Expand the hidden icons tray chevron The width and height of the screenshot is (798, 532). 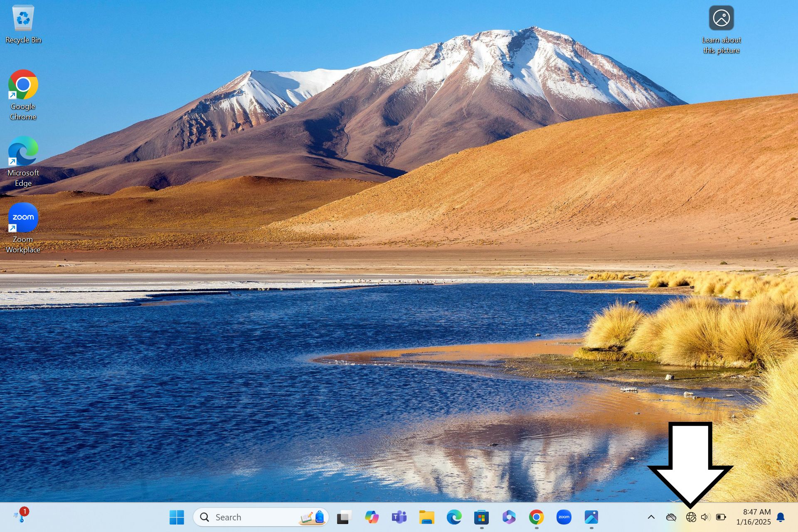tap(651, 517)
